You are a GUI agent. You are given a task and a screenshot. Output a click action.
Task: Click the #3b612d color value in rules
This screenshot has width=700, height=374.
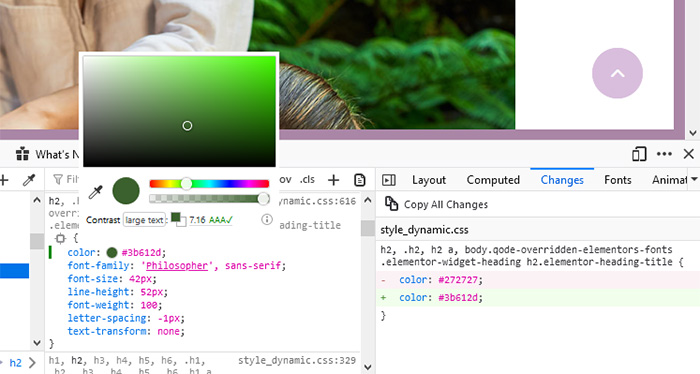tap(143, 253)
